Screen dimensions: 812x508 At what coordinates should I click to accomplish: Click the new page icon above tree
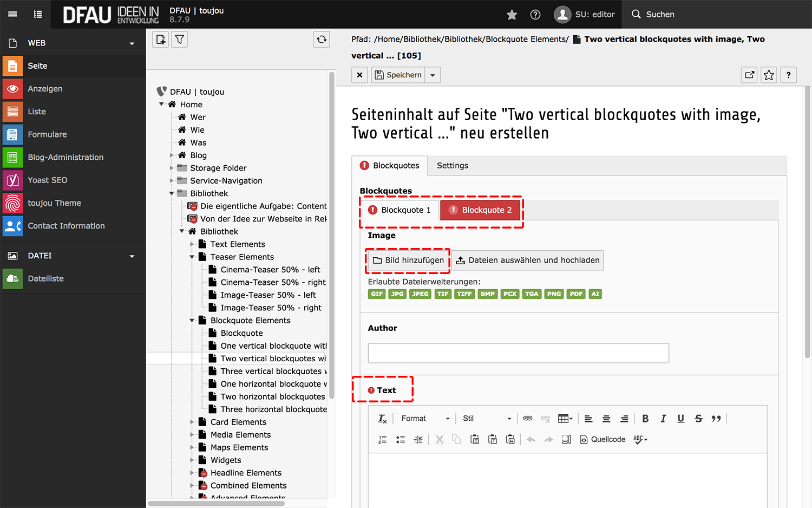pyautogui.click(x=161, y=40)
